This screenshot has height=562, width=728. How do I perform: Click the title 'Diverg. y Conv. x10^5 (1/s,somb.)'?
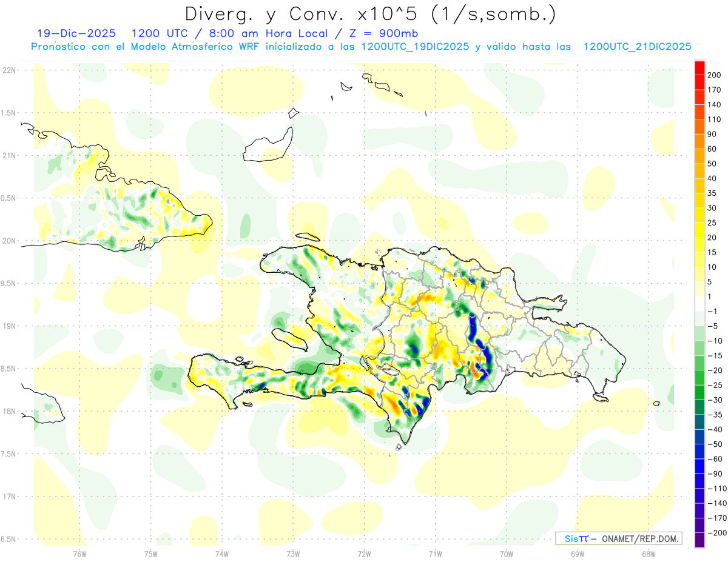pyautogui.click(x=369, y=15)
